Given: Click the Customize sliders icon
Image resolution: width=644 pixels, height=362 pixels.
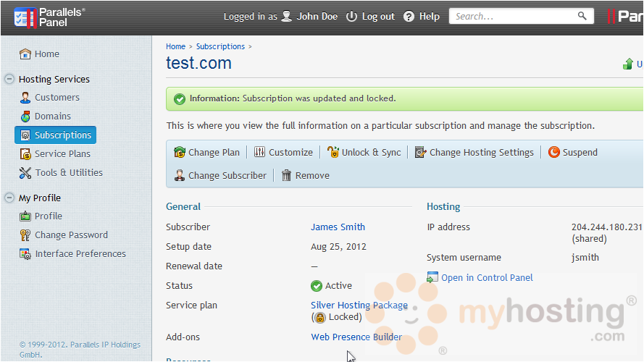Looking at the screenshot, I should [x=259, y=152].
